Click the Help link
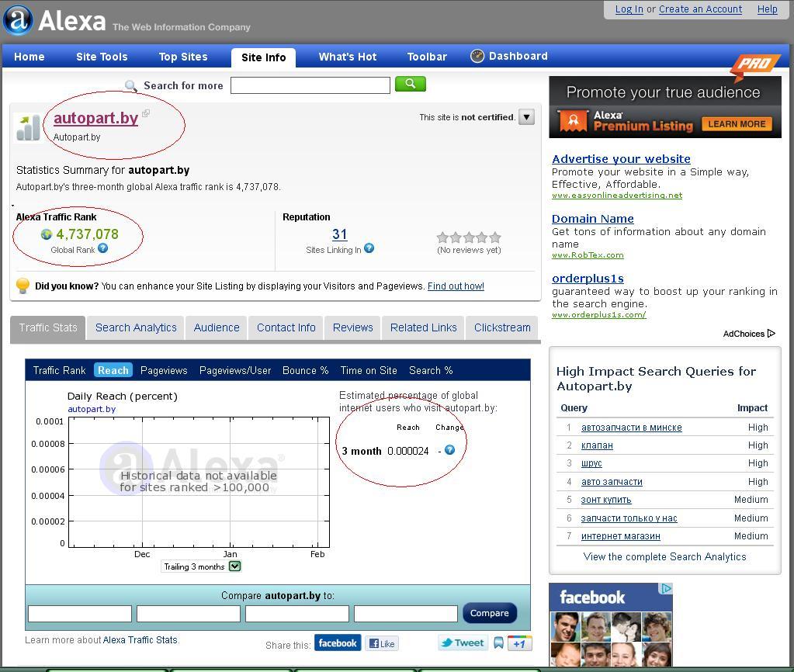794x672 pixels. [767, 9]
